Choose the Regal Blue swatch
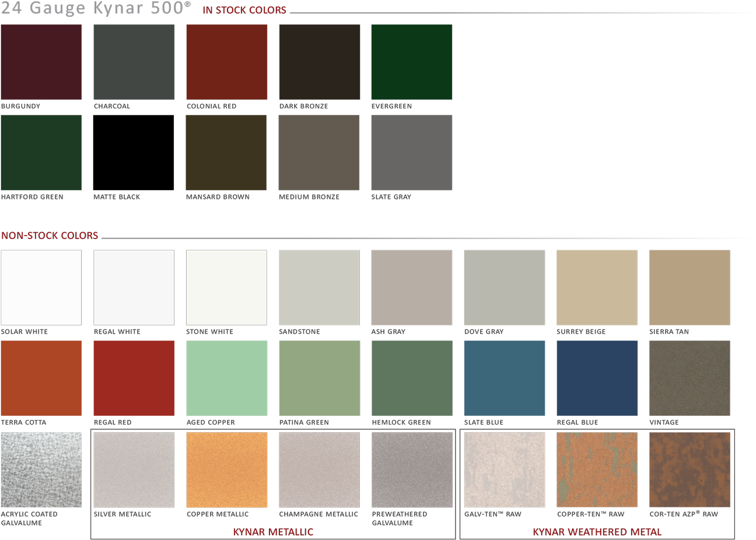The height and width of the screenshot is (540, 756). (x=597, y=378)
